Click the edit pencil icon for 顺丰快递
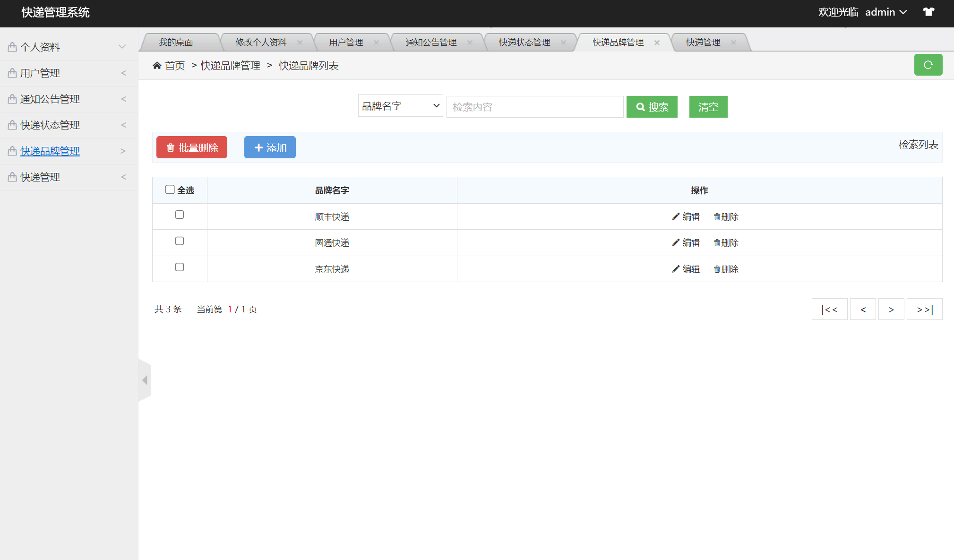 click(676, 216)
